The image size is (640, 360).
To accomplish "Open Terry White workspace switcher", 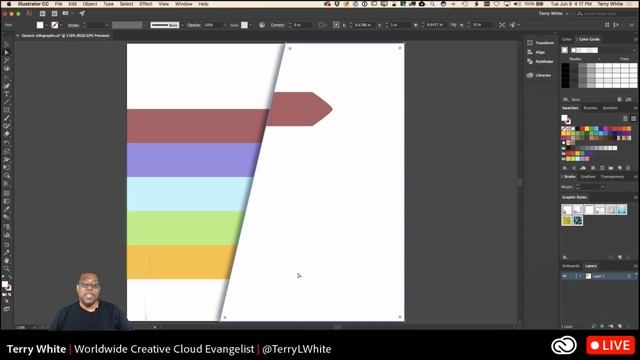I will (x=553, y=13).
